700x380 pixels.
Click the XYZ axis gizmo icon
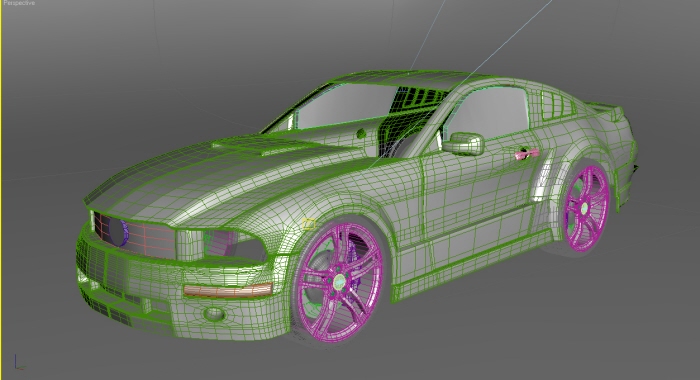[18, 362]
